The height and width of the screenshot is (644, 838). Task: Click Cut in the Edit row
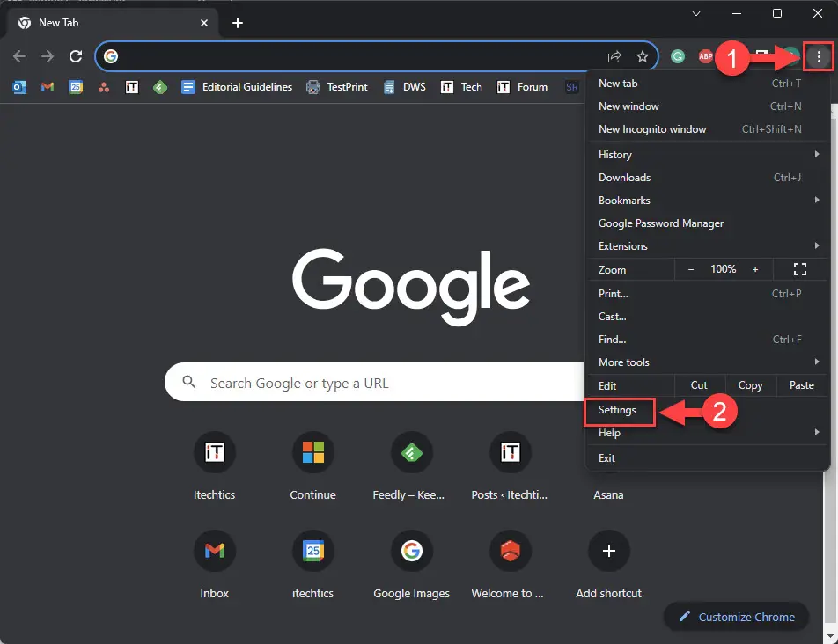699,385
